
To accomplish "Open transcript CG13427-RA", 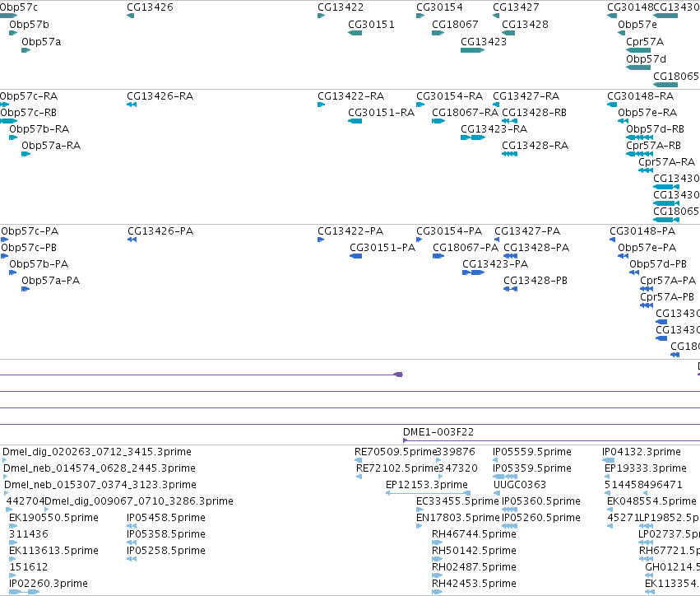I will point(526,96).
